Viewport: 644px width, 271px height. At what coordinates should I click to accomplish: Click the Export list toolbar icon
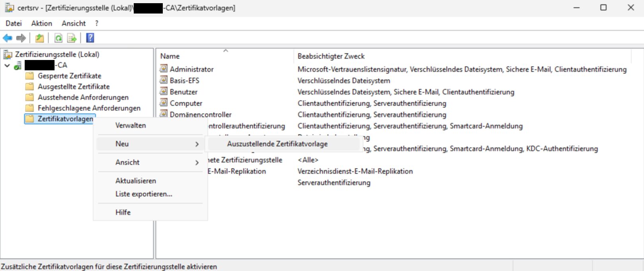72,38
